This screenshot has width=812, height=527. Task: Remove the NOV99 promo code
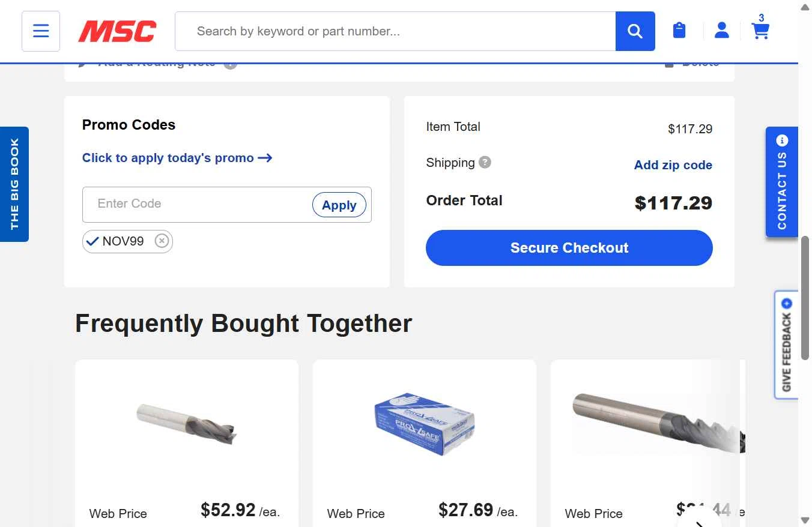(x=162, y=241)
